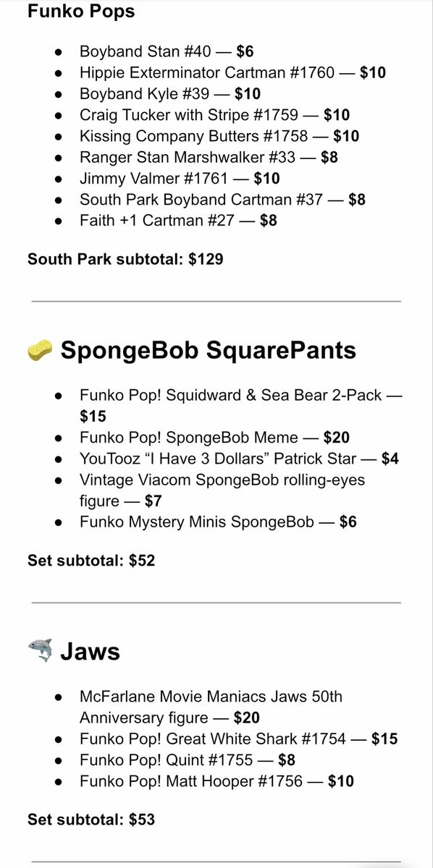Click Craig Tucker with Stripe #1759 item

(214, 114)
